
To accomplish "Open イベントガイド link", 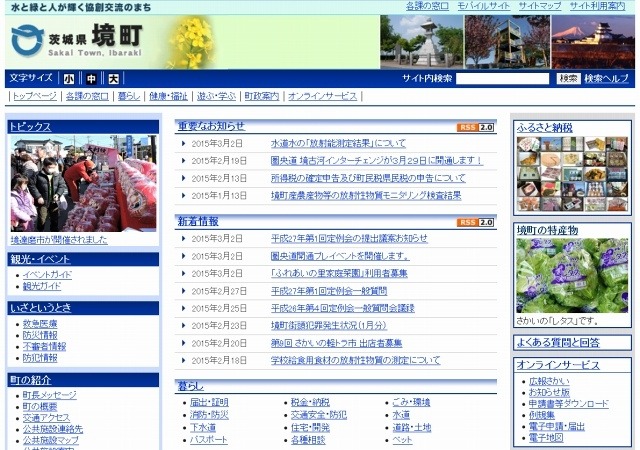I will [x=47, y=275].
